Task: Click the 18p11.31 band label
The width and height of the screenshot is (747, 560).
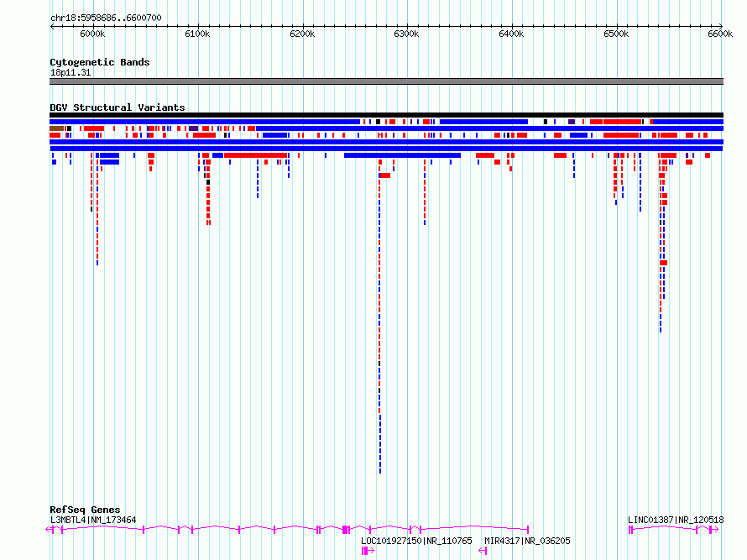Action: [x=71, y=72]
